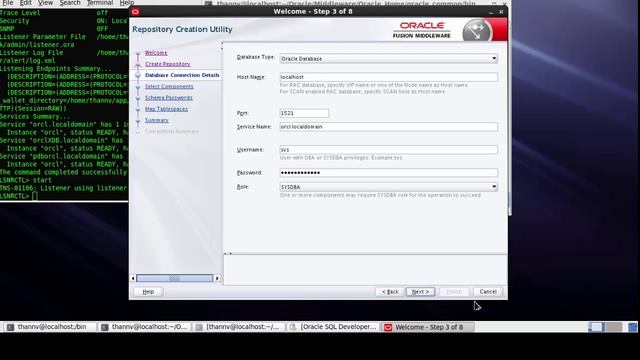Click the greyed-out Finish button
The height and width of the screenshot is (360, 640).
tap(454, 292)
